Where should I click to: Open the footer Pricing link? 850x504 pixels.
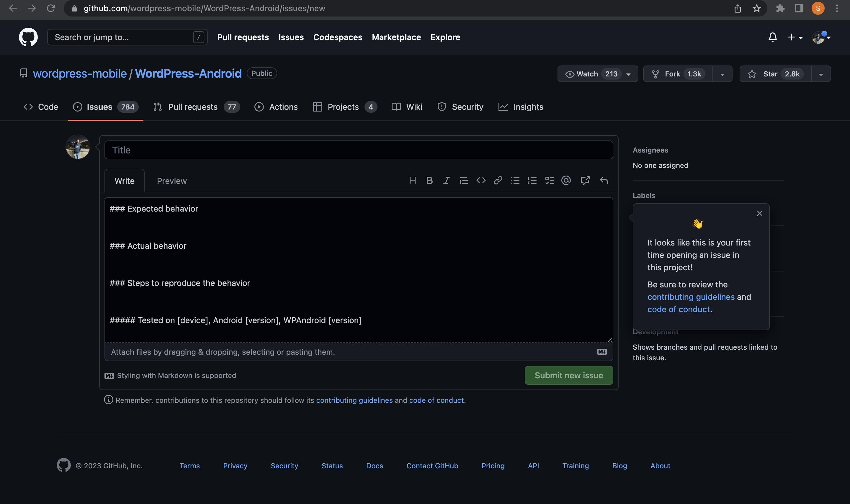[493, 466]
